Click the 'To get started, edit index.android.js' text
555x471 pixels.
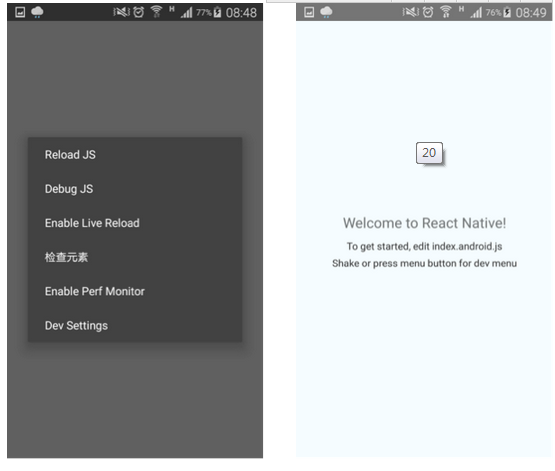point(424,246)
